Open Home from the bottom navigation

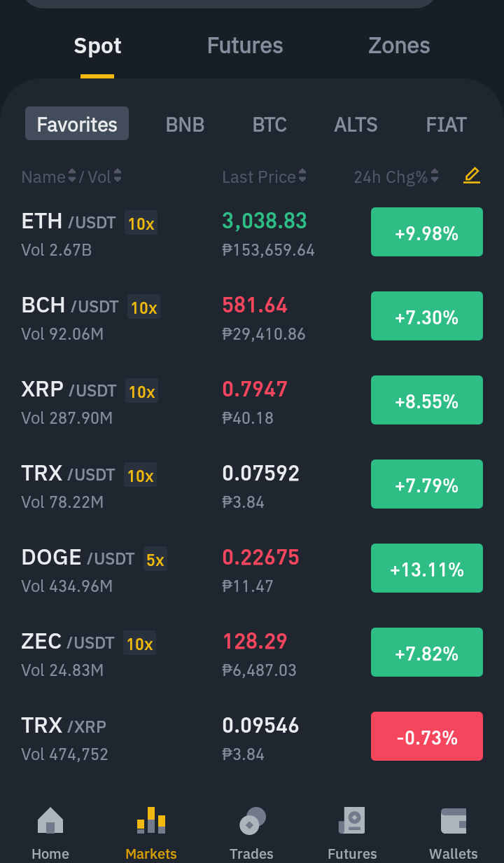50,834
